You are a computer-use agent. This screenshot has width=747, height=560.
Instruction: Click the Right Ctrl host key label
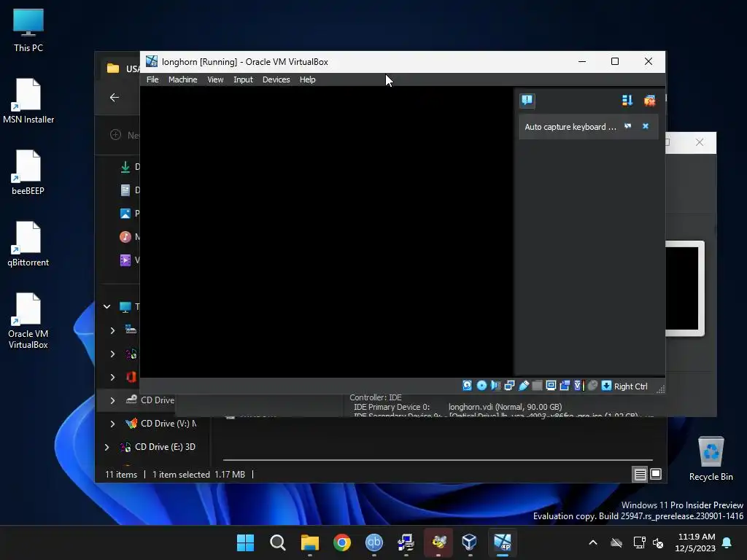(x=630, y=386)
